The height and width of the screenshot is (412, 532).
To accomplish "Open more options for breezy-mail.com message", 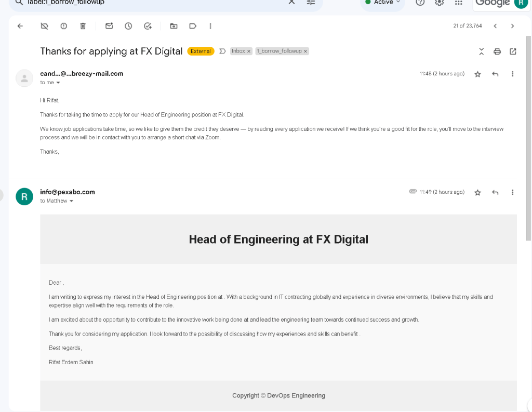I will [512, 74].
